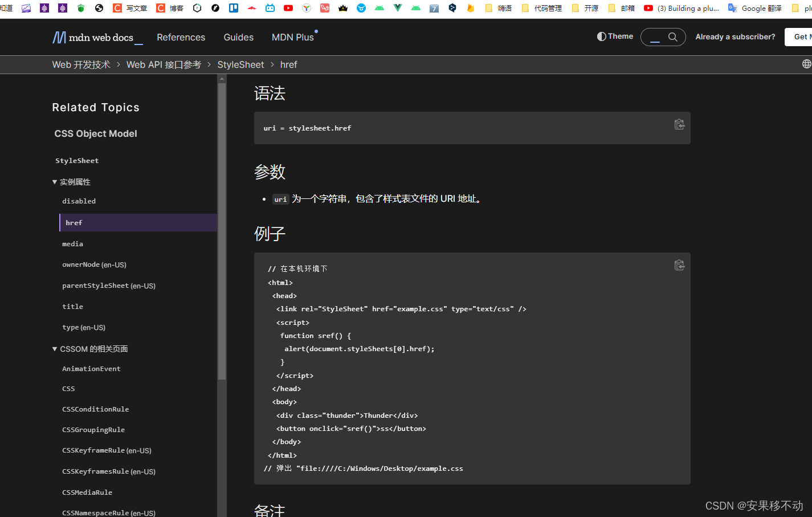Open CSSGroupingRule in sidebar
The height and width of the screenshot is (517, 812).
point(93,430)
